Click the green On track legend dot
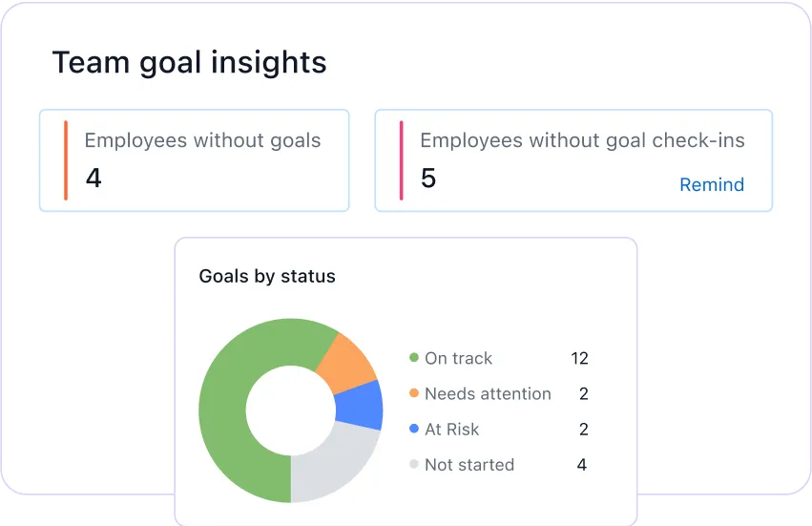This screenshot has width=812, height=526. click(414, 358)
